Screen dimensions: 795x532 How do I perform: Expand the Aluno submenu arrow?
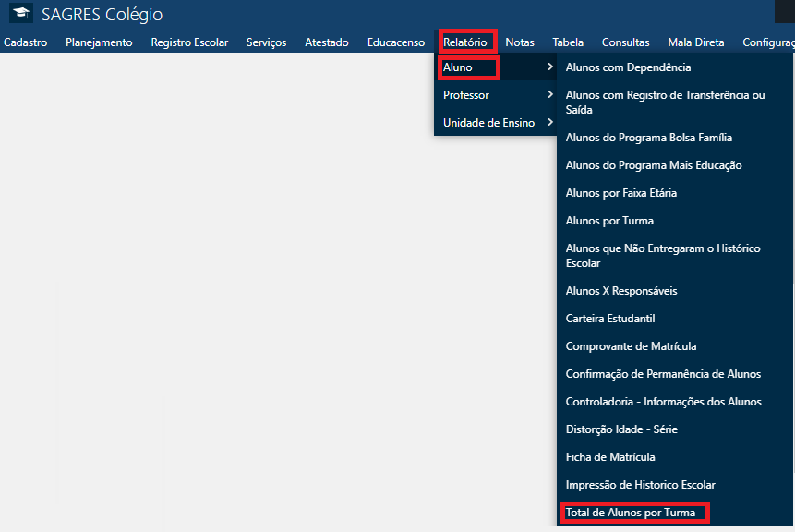click(x=549, y=67)
